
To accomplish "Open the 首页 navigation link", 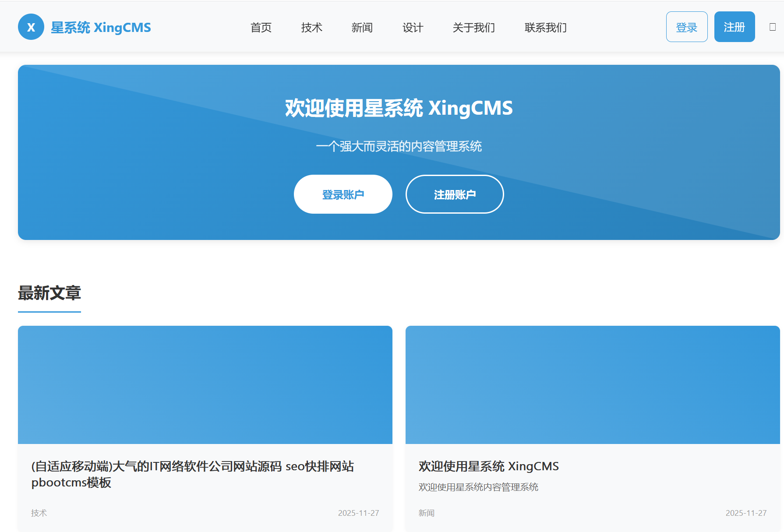I will pos(261,27).
